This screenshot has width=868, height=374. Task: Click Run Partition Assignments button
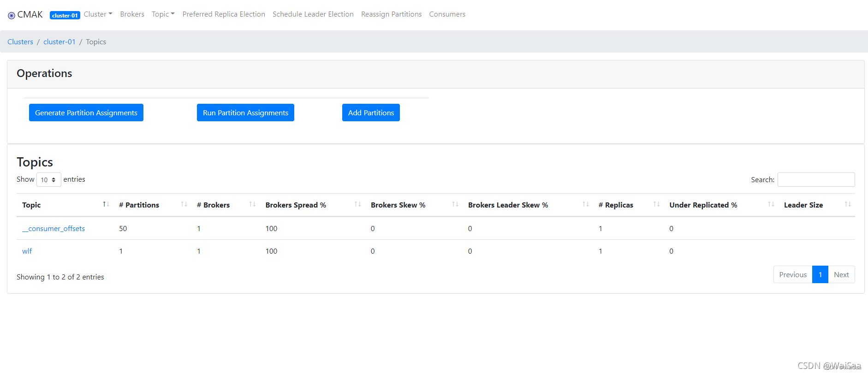pyautogui.click(x=245, y=113)
